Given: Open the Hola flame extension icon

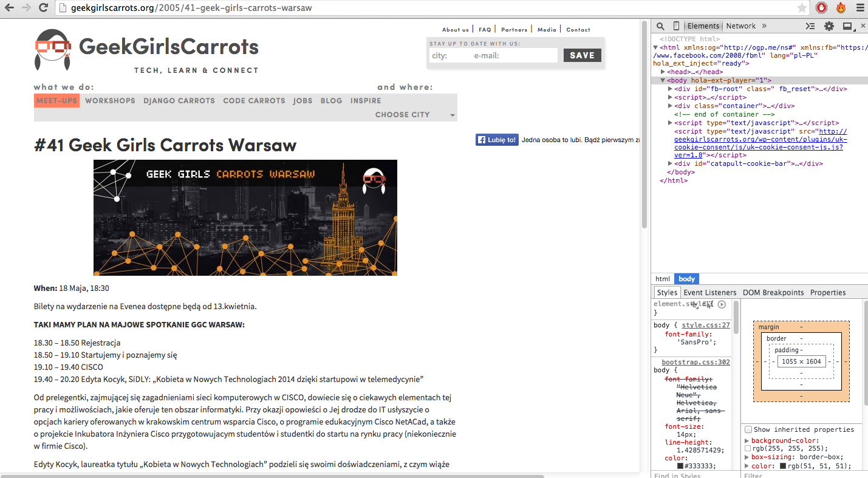Looking at the screenshot, I should [x=841, y=8].
